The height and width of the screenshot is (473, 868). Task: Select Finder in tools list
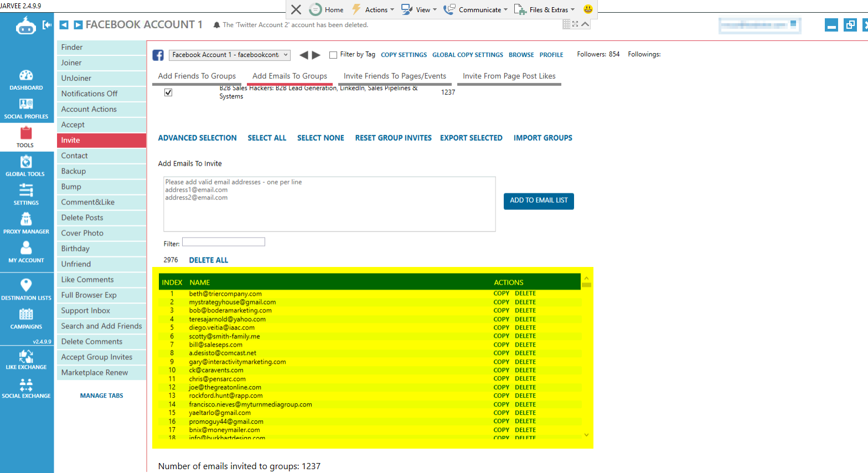pyautogui.click(x=101, y=48)
